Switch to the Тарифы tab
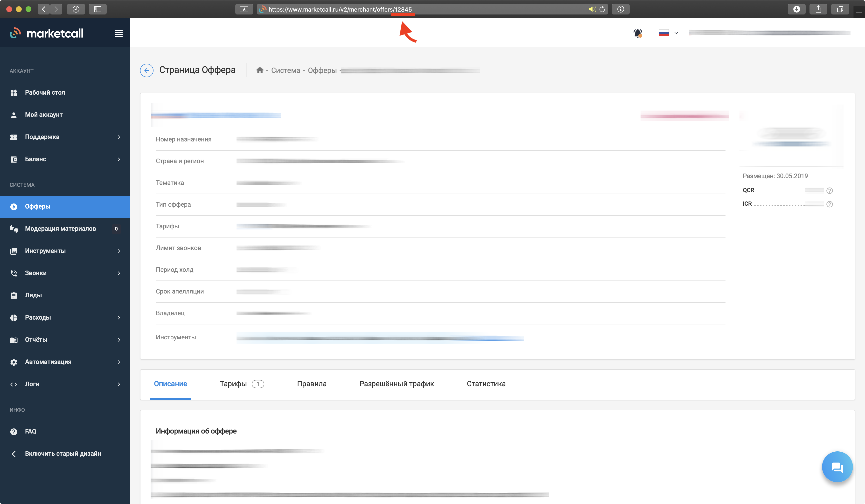Viewport: 865px width, 504px height. [x=242, y=384]
